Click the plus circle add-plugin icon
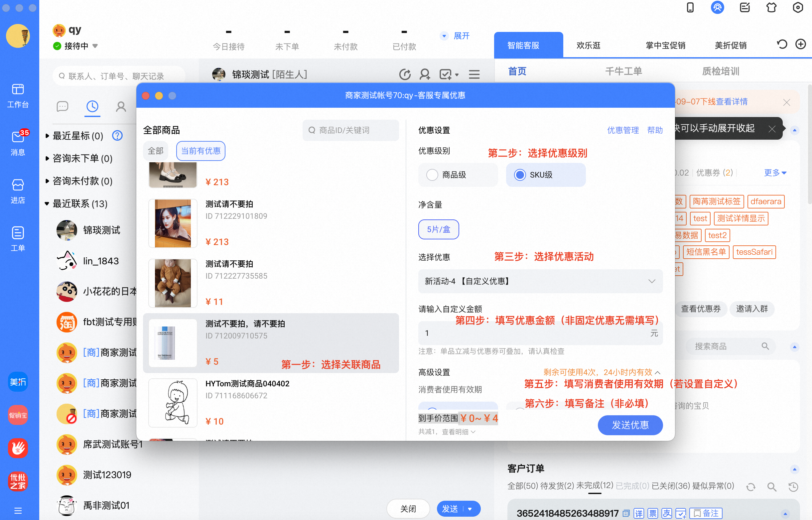The height and width of the screenshot is (520, 812). [800, 44]
